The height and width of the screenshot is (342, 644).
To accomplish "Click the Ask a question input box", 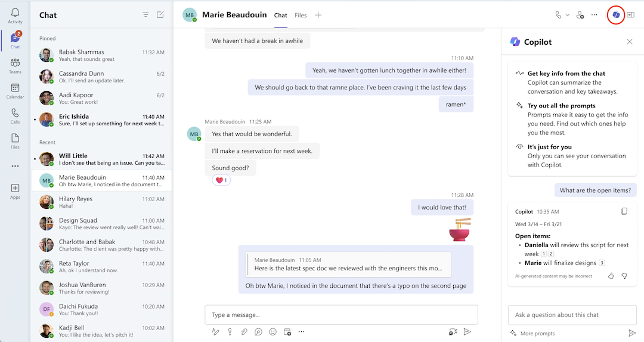I will 572,315.
